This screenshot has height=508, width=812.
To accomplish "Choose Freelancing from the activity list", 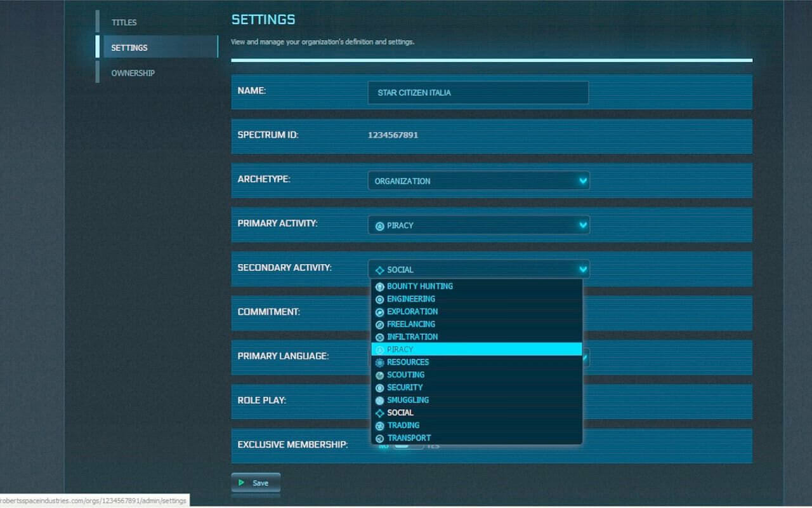I will coord(410,324).
